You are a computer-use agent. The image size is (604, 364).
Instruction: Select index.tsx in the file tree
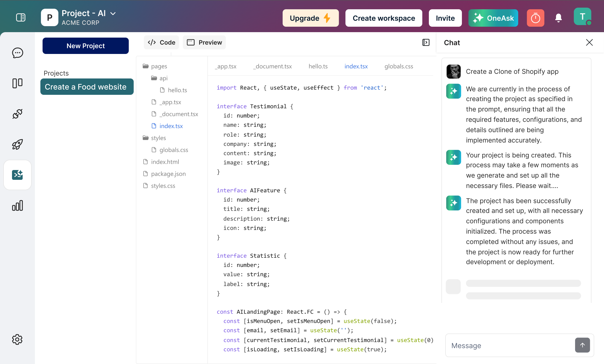pos(167,126)
